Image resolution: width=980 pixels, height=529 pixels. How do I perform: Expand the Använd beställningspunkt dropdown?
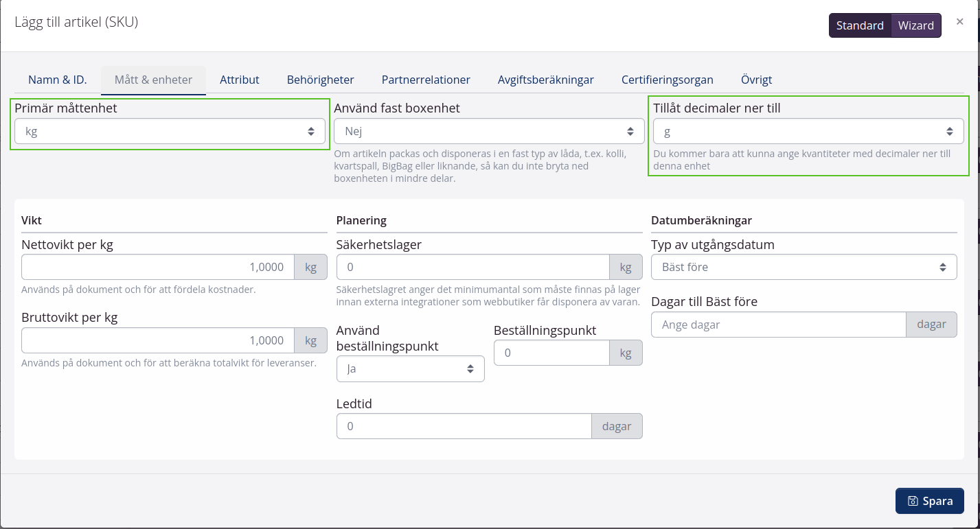(x=410, y=369)
